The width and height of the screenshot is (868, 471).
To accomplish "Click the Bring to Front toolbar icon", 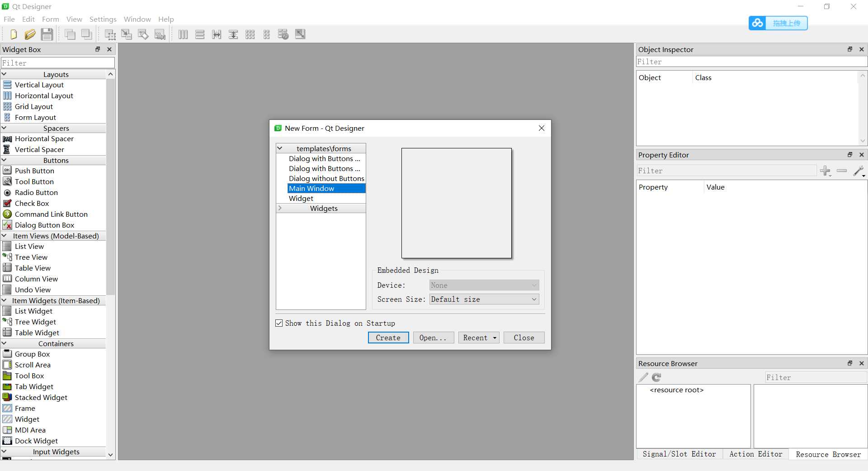I will (70, 34).
